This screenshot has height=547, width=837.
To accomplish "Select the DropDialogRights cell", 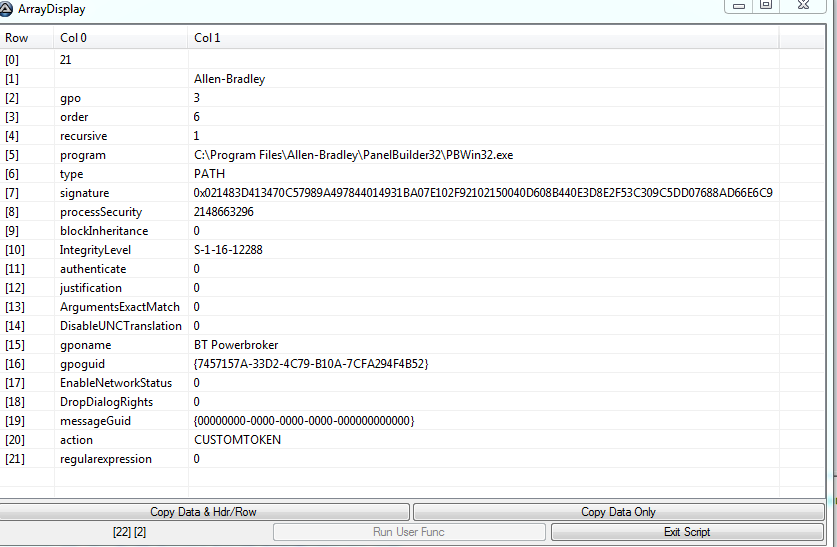I will [x=106, y=402].
